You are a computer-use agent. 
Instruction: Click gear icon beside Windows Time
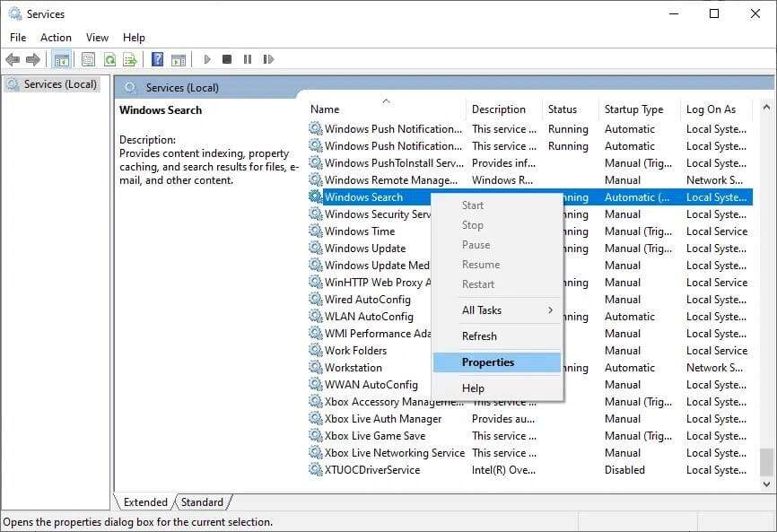(316, 231)
